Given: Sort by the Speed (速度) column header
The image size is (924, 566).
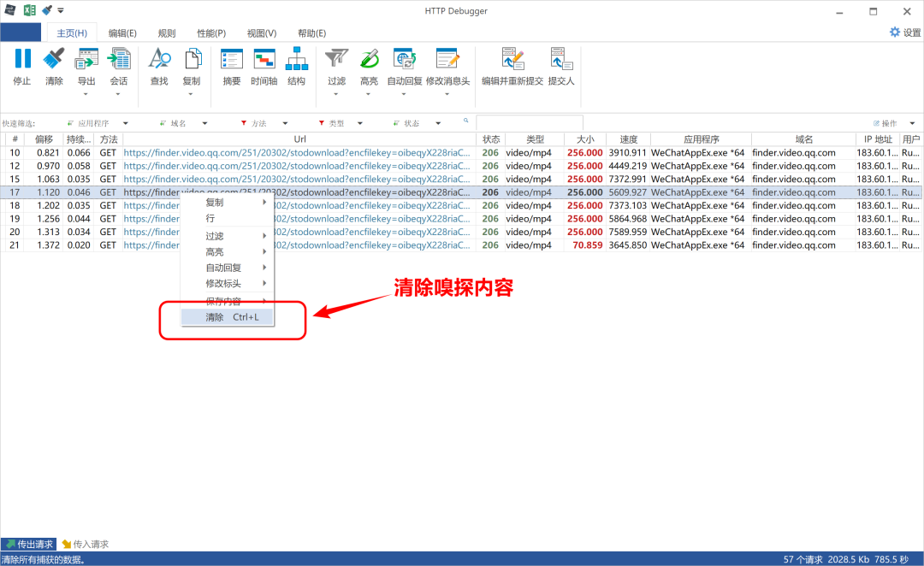Looking at the screenshot, I should coord(628,139).
